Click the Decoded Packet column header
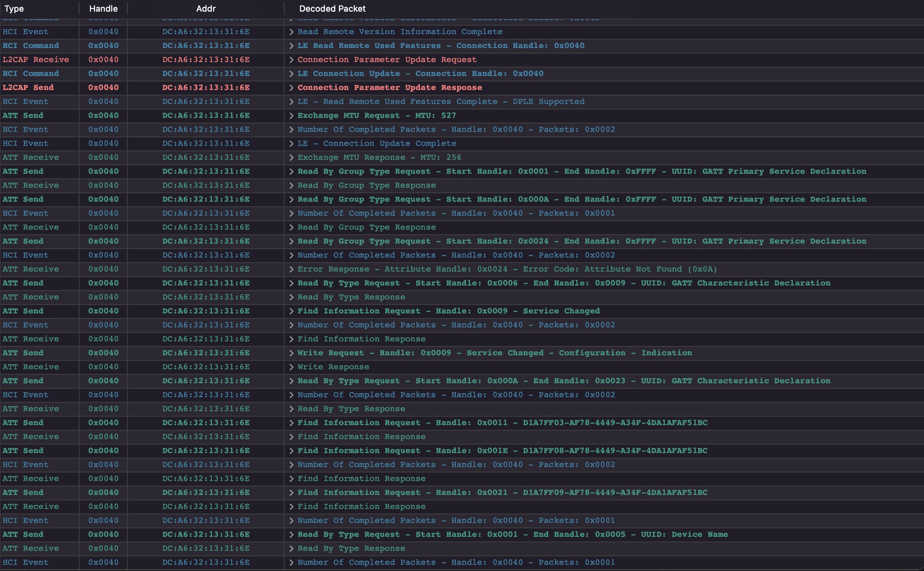 [x=332, y=8]
